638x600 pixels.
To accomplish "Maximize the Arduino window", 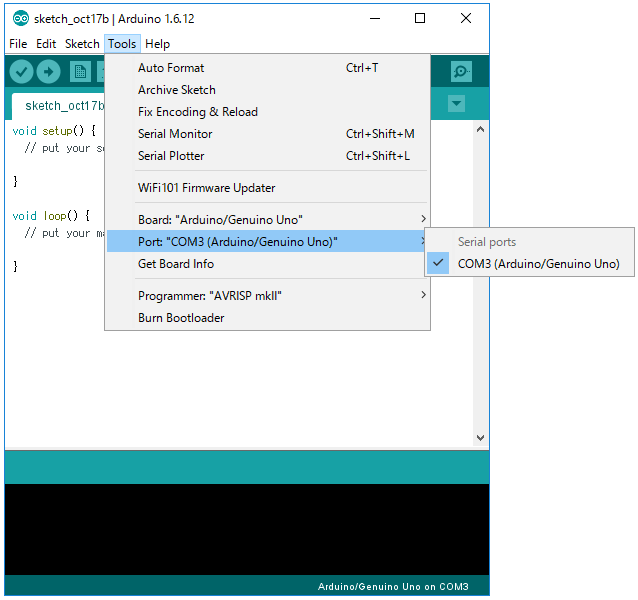I will click(420, 18).
